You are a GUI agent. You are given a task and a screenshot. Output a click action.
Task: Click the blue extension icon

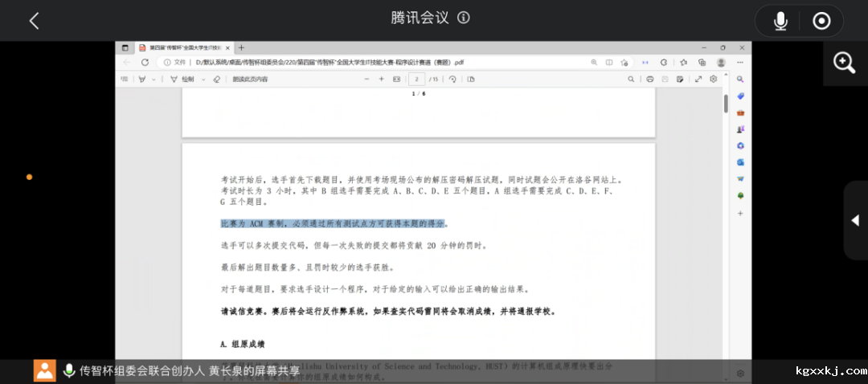coord(645,63)
